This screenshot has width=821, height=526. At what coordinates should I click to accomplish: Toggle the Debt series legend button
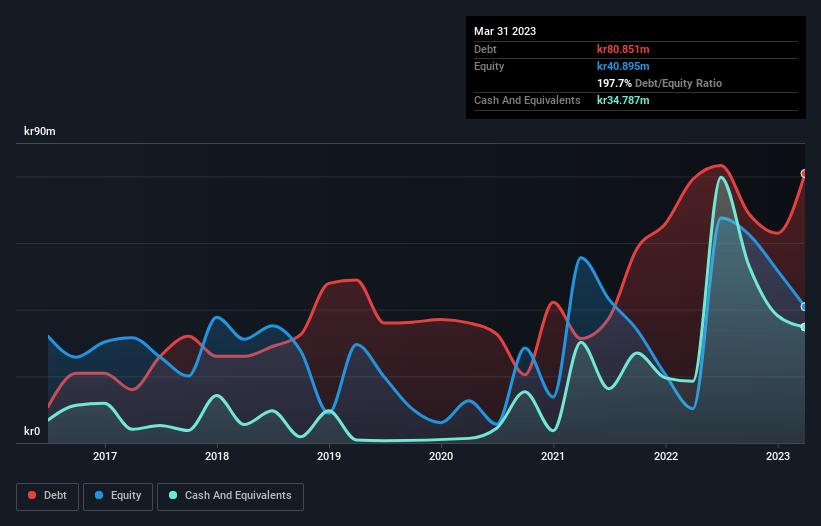[48, 496]
